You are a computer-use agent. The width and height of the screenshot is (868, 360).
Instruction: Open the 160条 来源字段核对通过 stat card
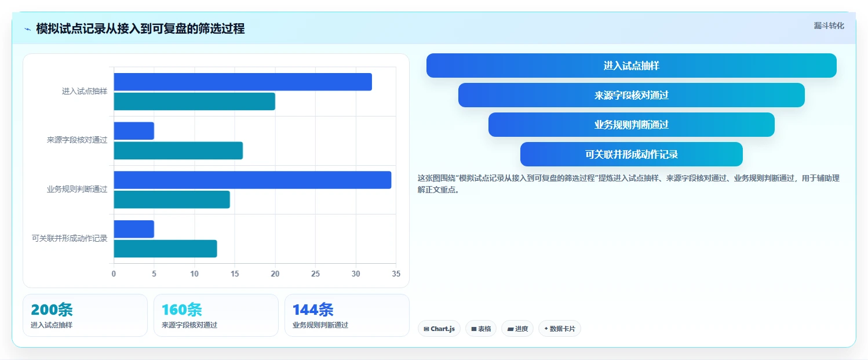pos(216,315)
